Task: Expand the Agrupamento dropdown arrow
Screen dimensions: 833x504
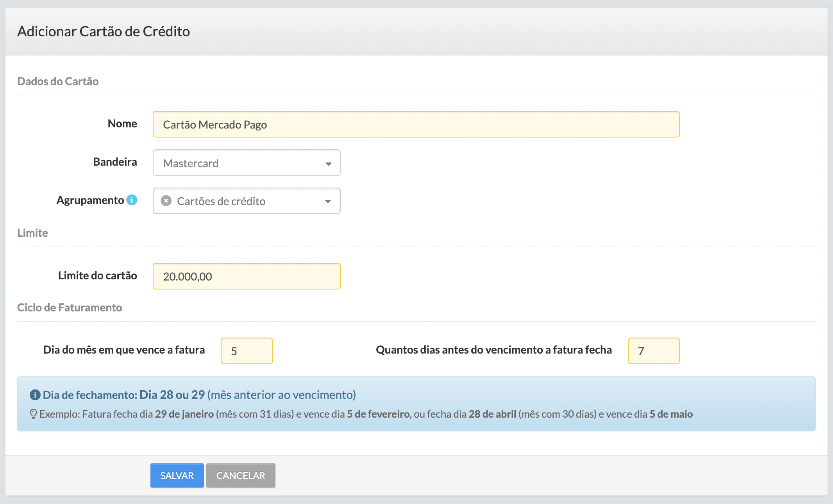Action: (328, 201)
